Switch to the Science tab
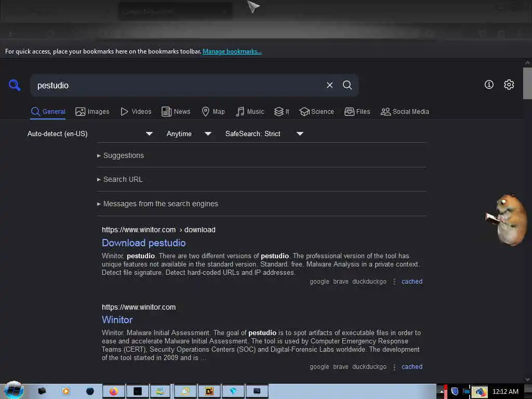This screenshot has height=399, width=532. click(316, 112)
